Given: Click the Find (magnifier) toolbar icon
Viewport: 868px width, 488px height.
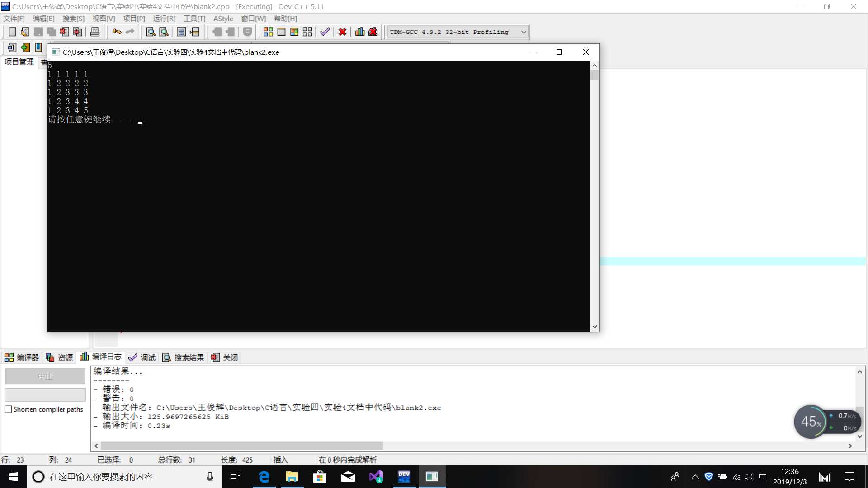Looking at the screenshot, I should point(151,32).
